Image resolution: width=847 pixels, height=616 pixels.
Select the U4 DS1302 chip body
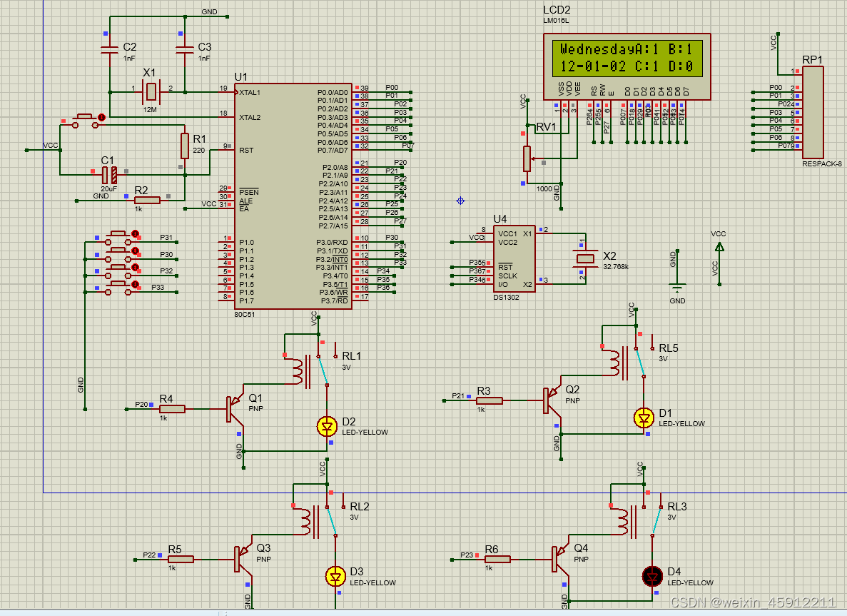pyautogui.click(x=514, y=259)
